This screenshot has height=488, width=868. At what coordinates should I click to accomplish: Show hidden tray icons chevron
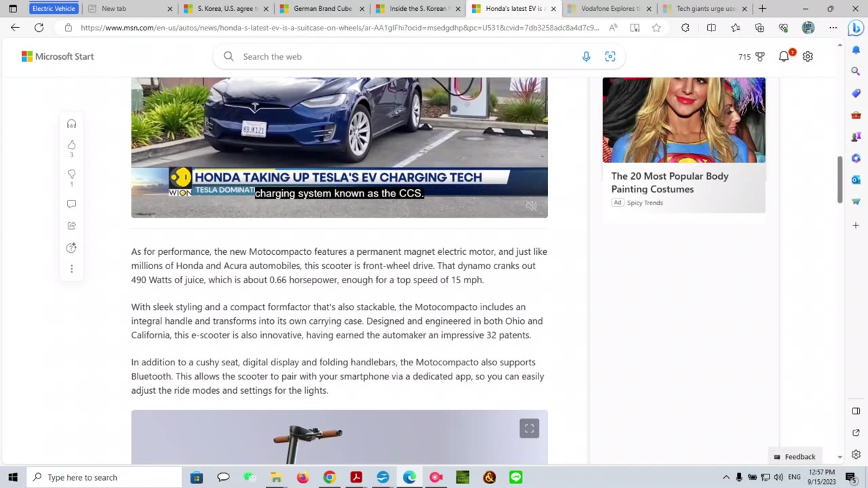[726, 477]
